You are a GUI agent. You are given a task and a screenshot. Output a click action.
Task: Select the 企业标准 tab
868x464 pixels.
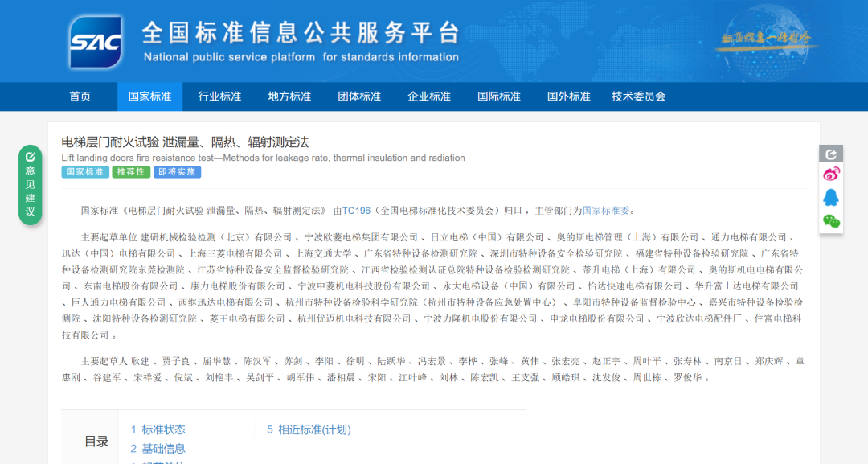point(429,96)
